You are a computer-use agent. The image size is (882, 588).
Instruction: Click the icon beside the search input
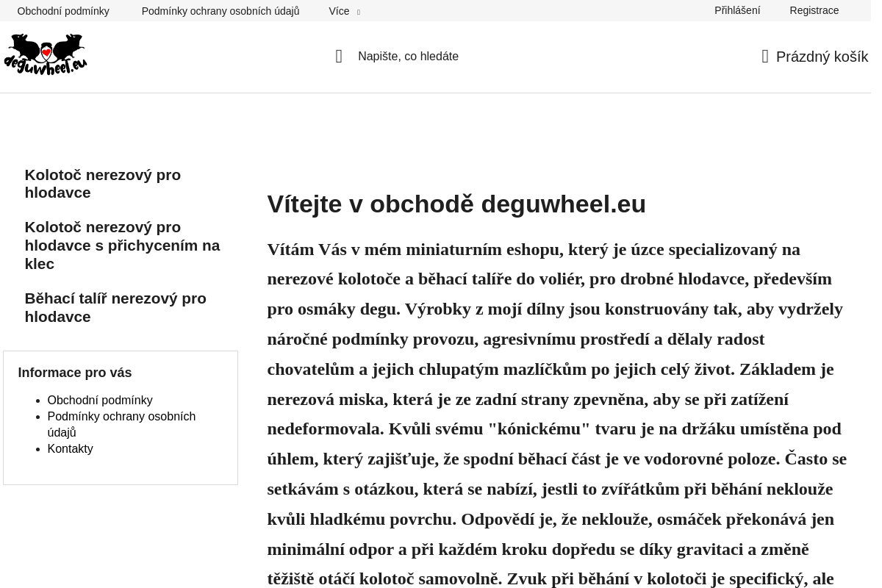339,57
